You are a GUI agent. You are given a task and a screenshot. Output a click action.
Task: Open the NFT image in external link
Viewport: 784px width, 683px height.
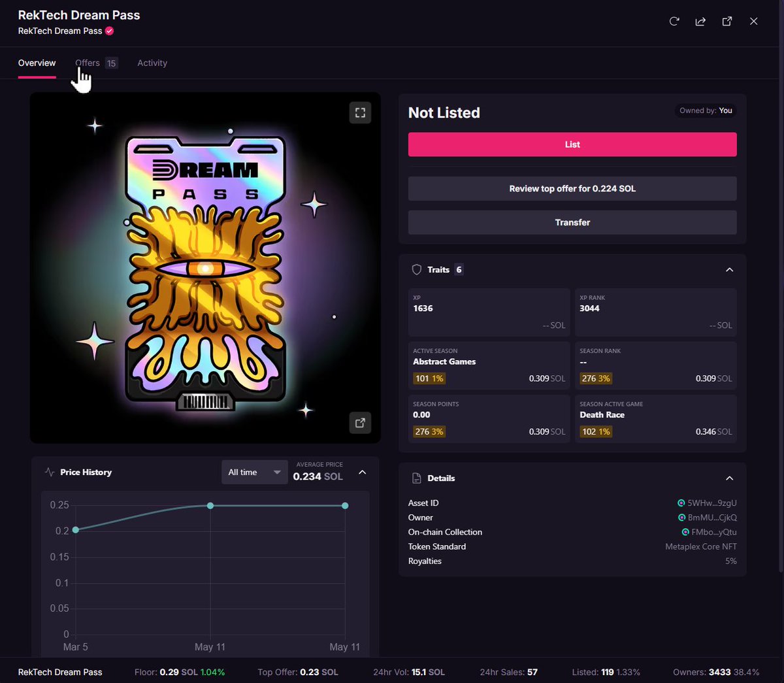pos(360,422)
